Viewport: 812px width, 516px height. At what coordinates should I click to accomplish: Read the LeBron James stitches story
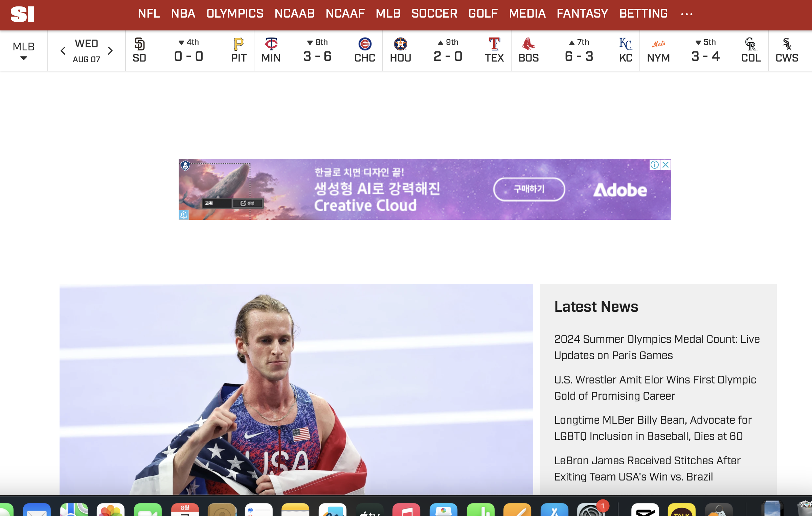[647, 468]
